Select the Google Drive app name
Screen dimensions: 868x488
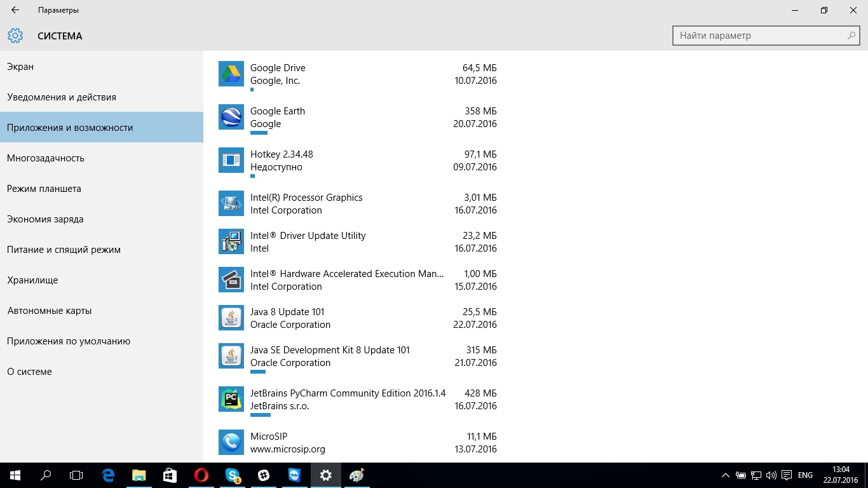point(278,68)
